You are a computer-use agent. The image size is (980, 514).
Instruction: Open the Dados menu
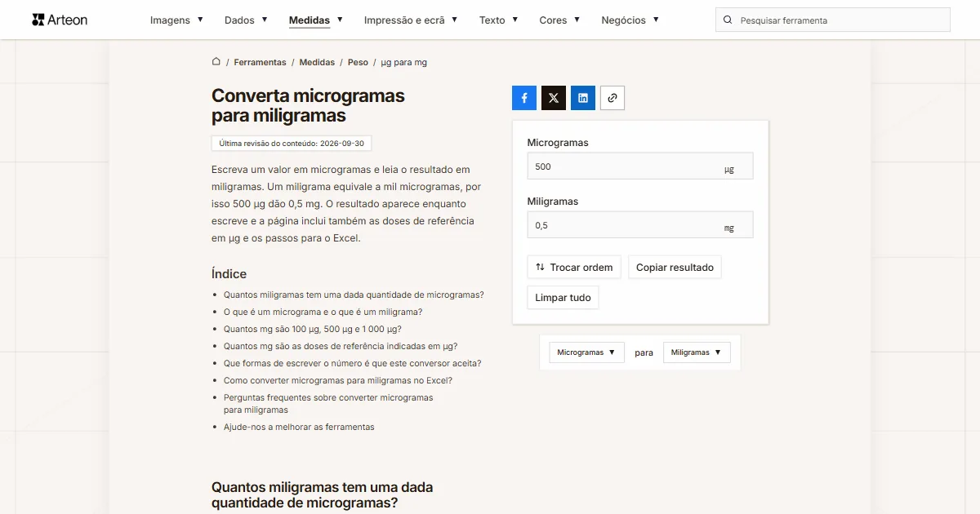tap(246, 20)
